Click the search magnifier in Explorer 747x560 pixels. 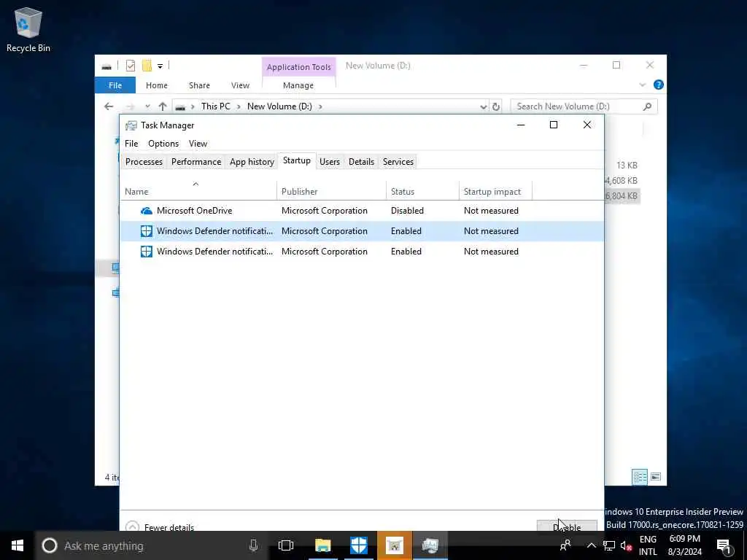click(x=647, y=106)
